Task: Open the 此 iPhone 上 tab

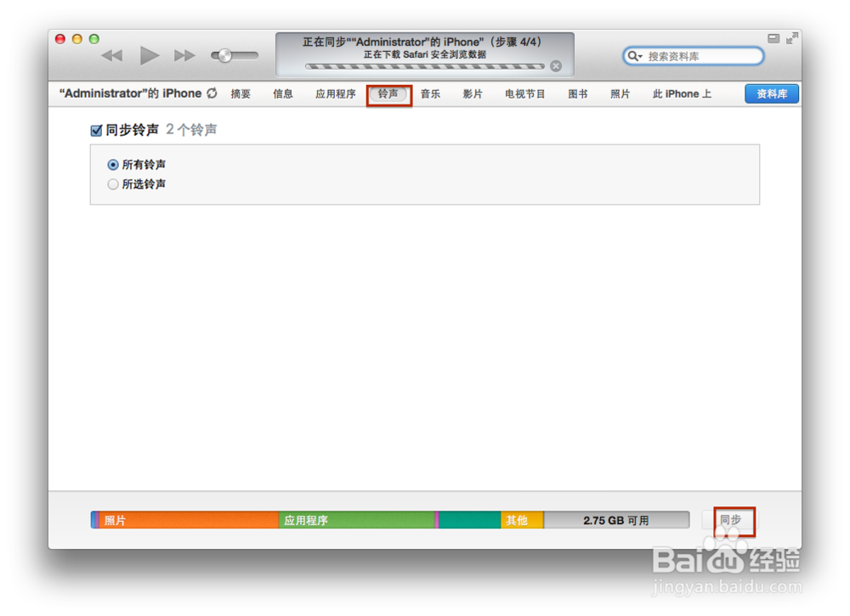Action: coord(682,93)
